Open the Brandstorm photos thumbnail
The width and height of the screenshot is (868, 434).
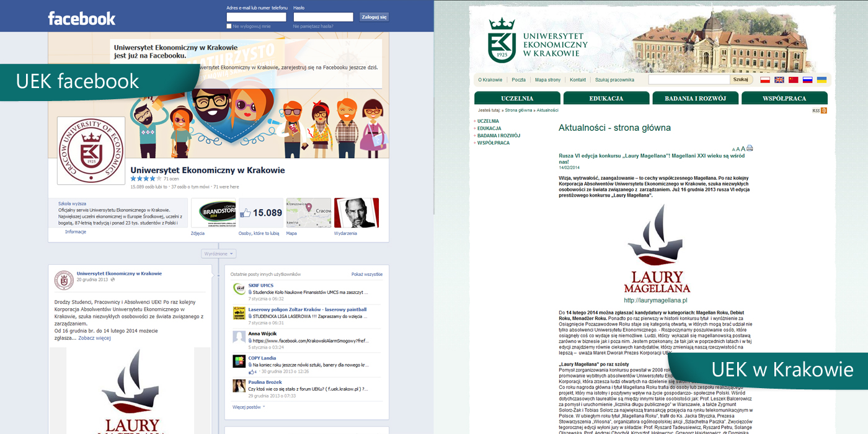coord(213,213)
